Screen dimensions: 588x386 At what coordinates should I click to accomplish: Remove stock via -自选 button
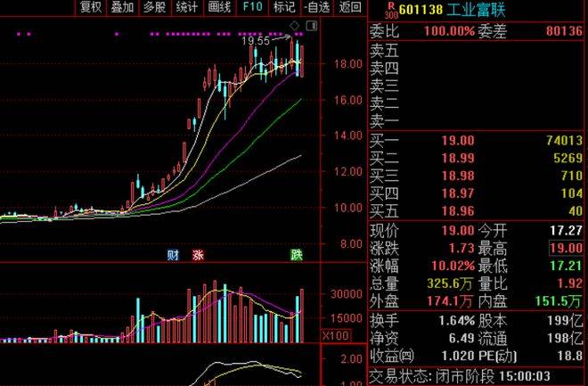click(x=315, y=8)
